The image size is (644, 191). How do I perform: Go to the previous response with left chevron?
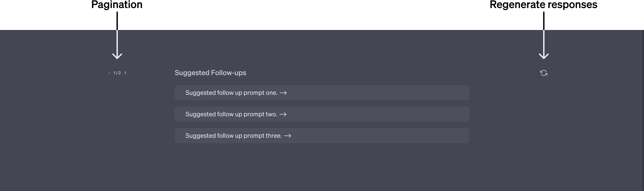coord(110,73)
